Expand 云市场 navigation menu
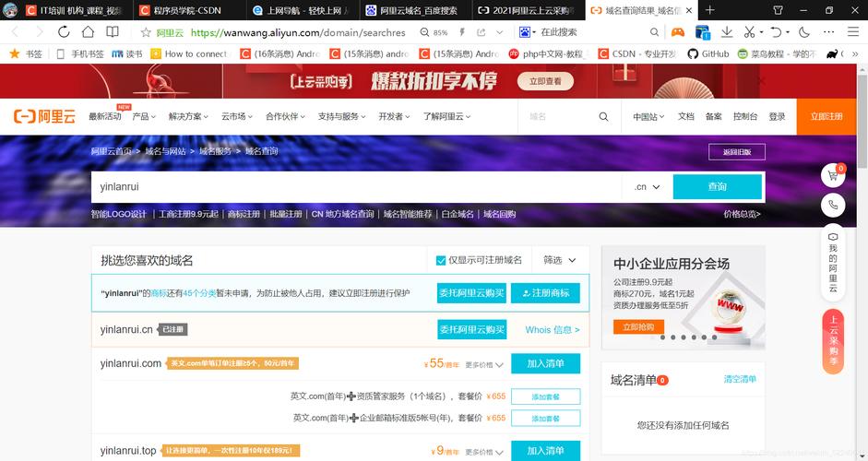This screenshot has height=461, width=868. [x=237, y=116]
